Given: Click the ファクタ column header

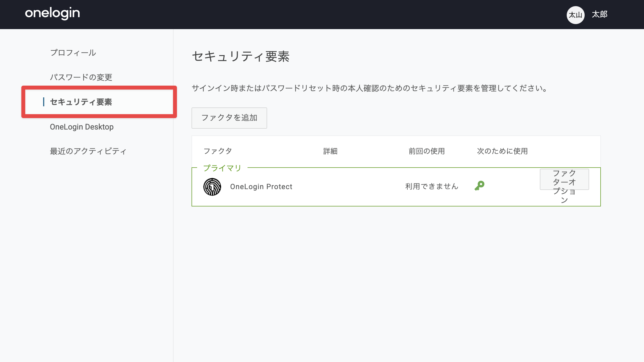Looking at the screenshot, I should click(218, 151).
